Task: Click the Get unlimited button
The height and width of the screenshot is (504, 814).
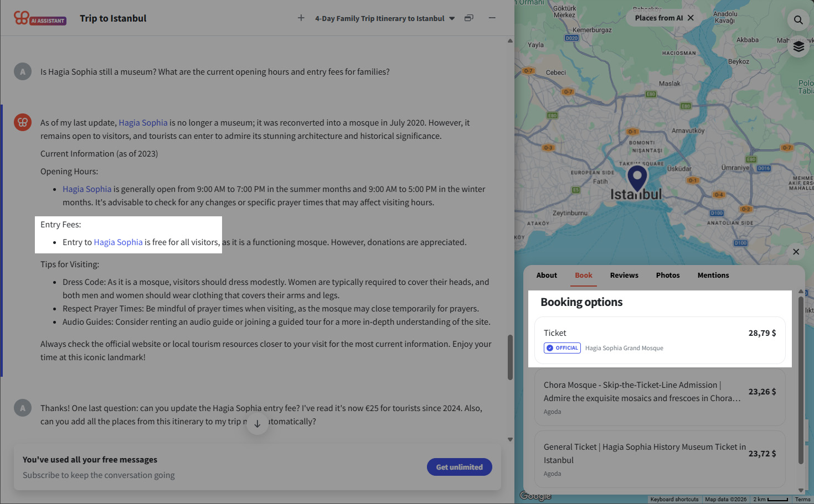Action: 459,467
